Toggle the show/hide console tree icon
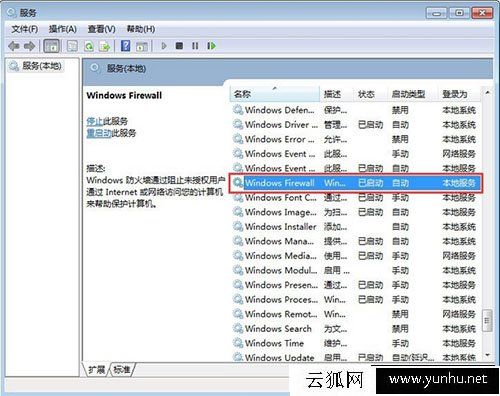 tap(52, 46)
